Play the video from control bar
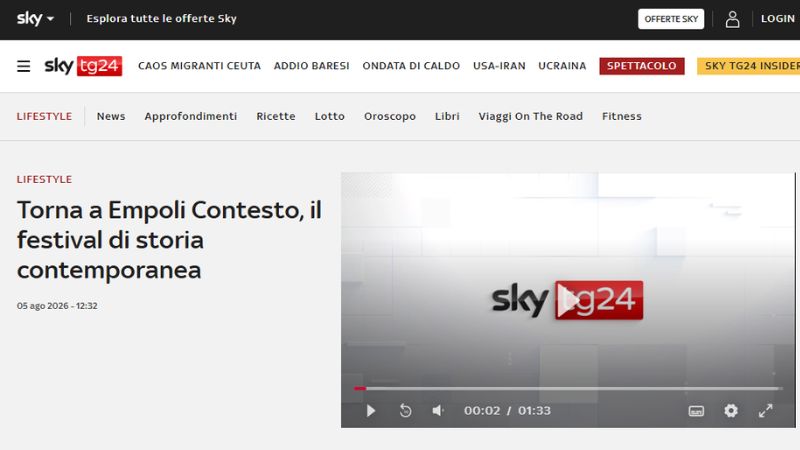Viewport: 800px width, 450px height. point(371,411)
